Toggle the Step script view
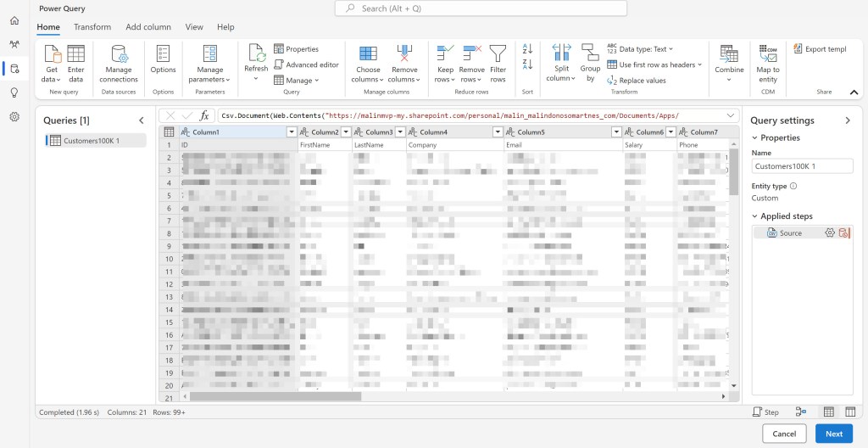The height and width of the screenshot is (448, 868). (765, 412)
